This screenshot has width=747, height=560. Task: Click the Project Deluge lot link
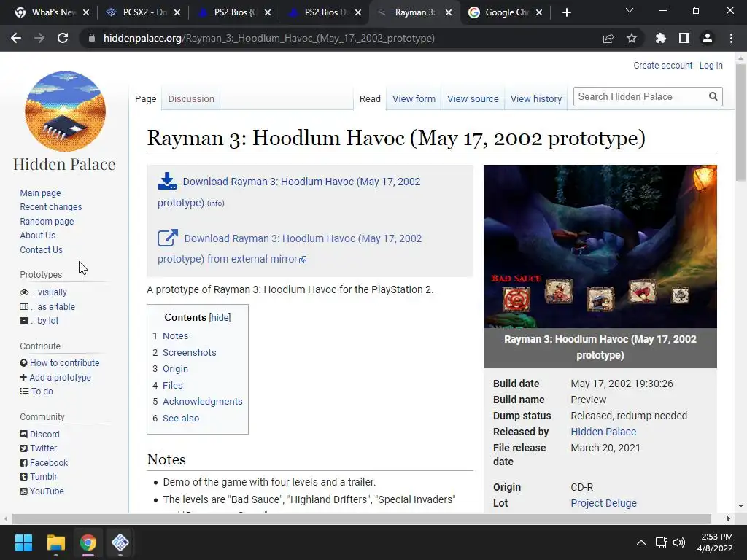pos(603,503)
